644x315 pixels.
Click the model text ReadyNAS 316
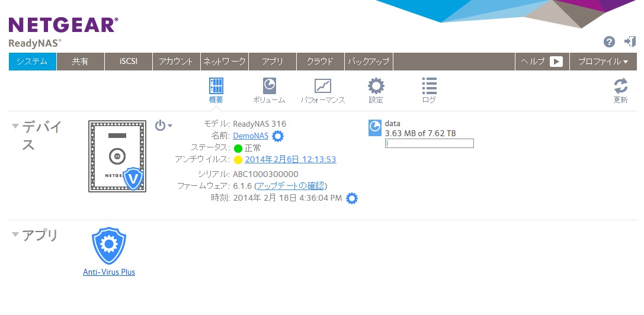(x=259, y=124)
